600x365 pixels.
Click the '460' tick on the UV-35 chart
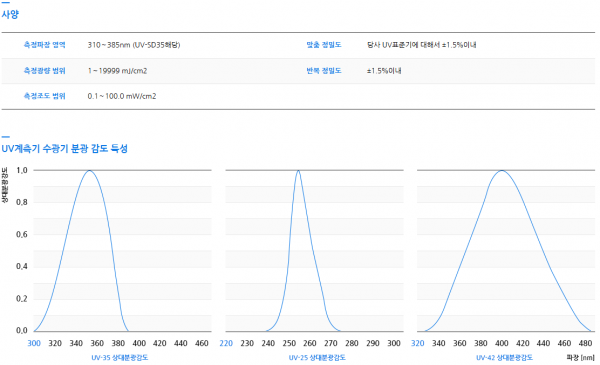[202, 343]
